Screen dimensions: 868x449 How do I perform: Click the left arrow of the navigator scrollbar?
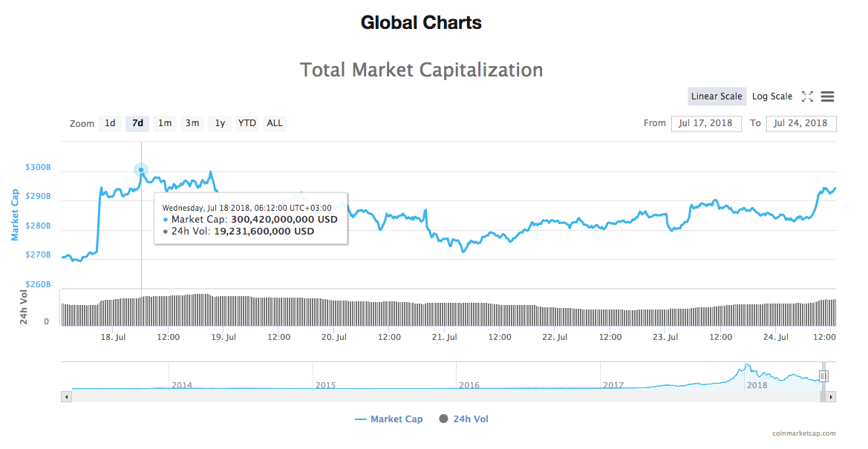pos(66,397)
